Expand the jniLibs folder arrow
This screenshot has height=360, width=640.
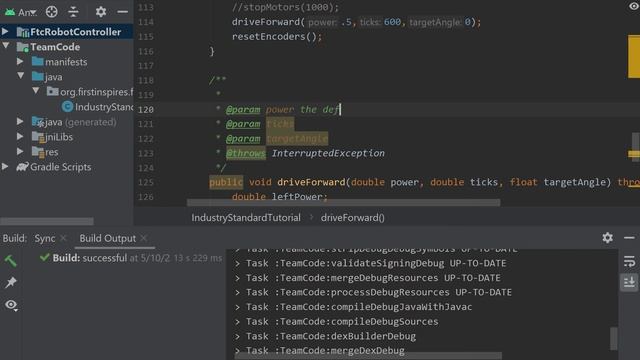tap(20, 136)
